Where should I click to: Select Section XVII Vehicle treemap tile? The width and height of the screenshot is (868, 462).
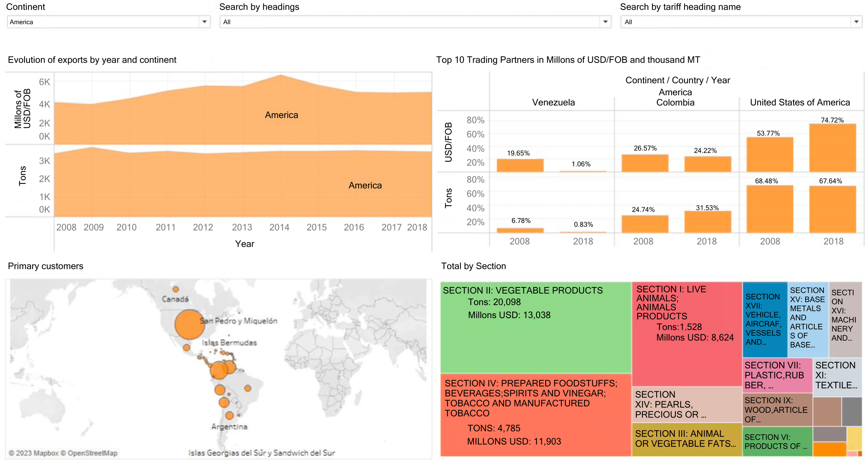click(764, 319)
